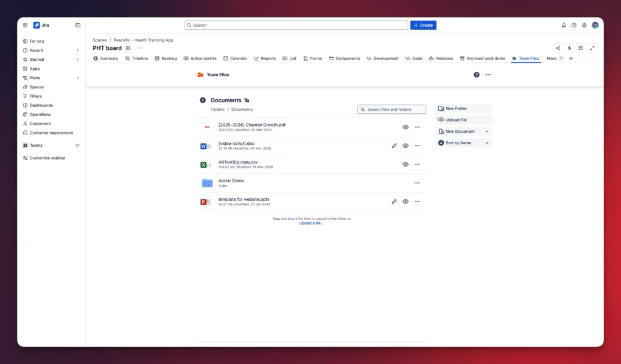
Task: Go back using Documents back arrow
Action: click(x=203, y=100)
